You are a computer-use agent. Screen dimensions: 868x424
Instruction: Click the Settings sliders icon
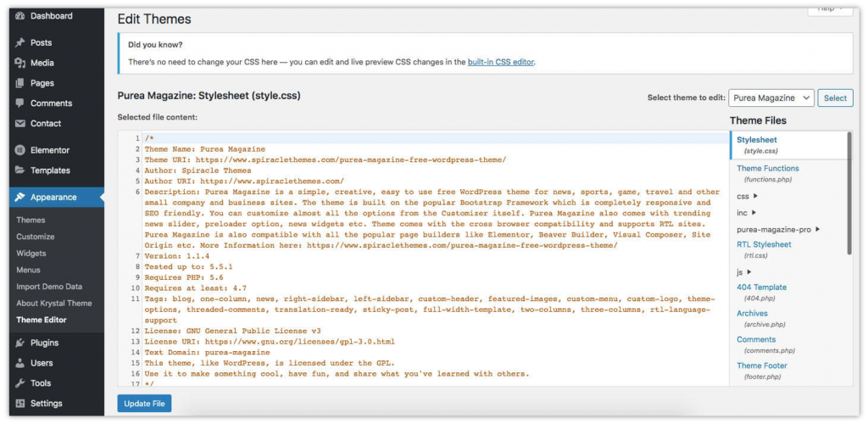pos(20,404)
